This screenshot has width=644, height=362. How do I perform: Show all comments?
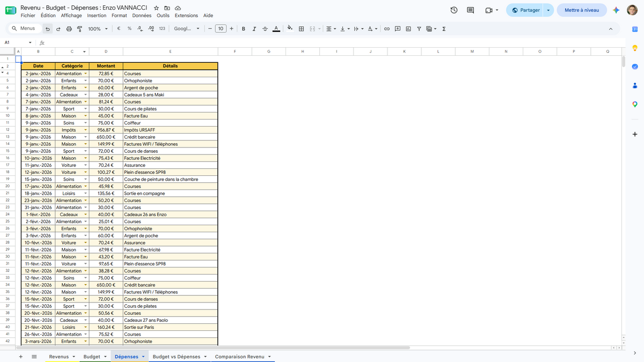click(x=471, y=10)
